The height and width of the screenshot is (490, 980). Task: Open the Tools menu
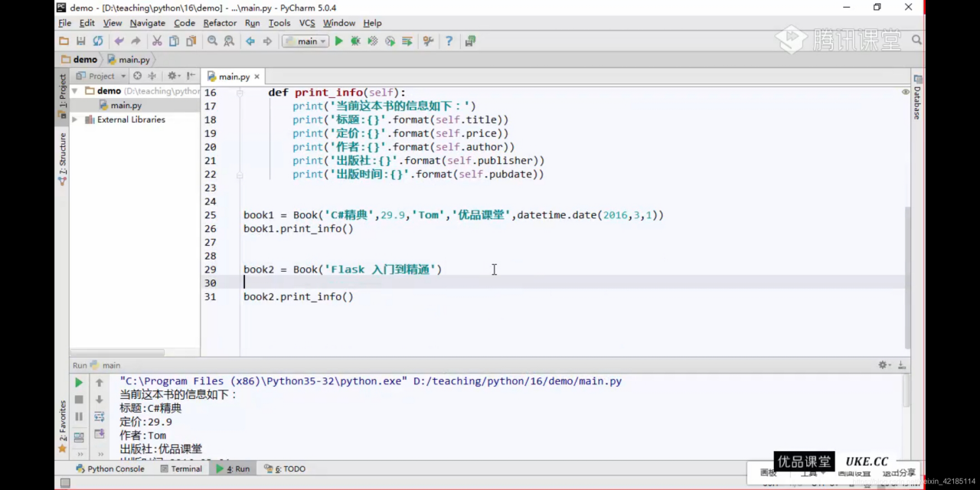pos(279,23)
